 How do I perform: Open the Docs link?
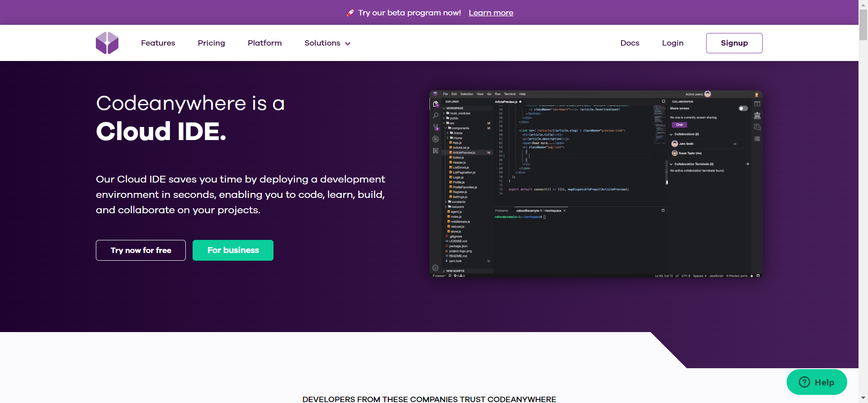(630, 43)
